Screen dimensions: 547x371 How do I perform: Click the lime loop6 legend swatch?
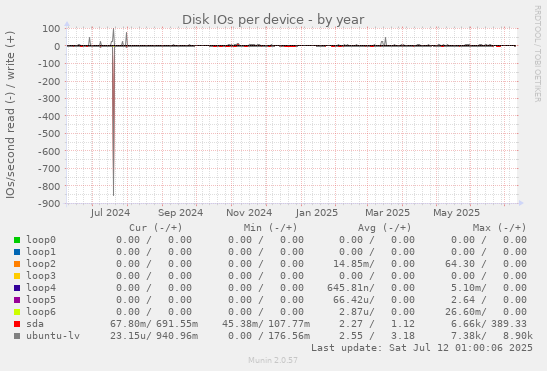coord(17,312)
